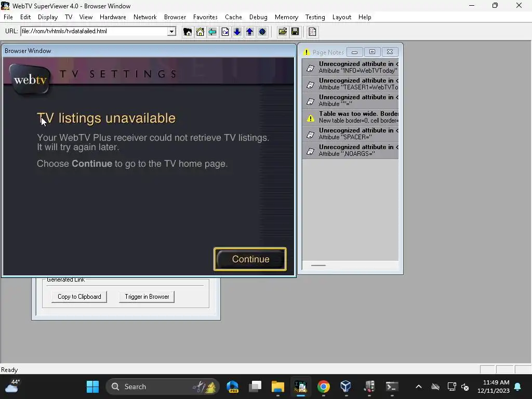Select the TEASER1=WebTVTo attribute note
532x399 pixels.
(x=350, y=84)
